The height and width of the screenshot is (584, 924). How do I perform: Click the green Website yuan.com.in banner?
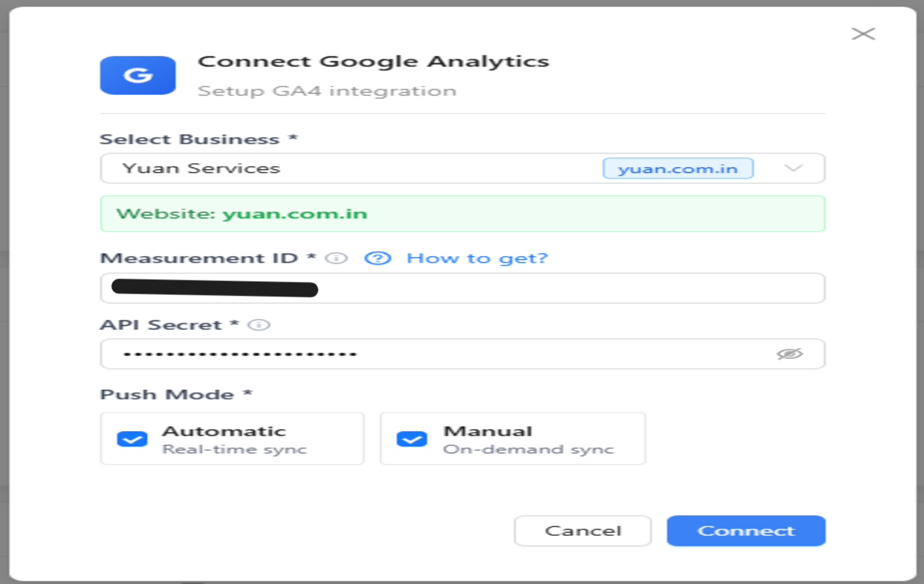(x=462, y=214)
